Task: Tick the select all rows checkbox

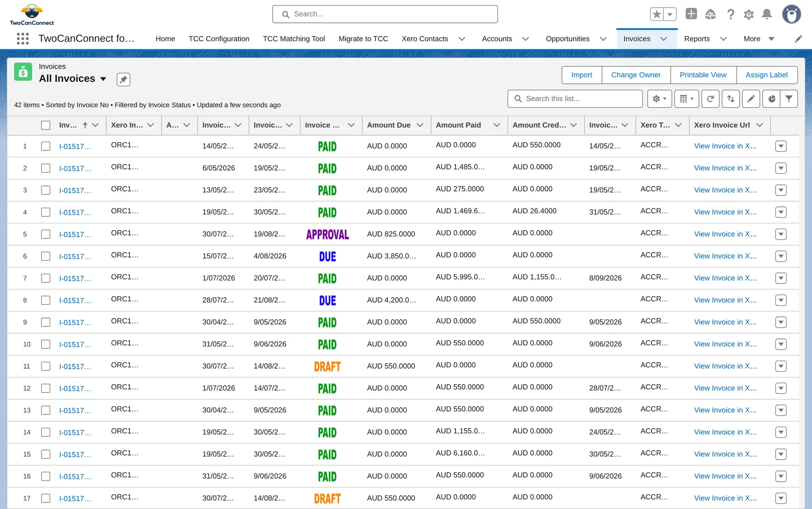Action: pos(46,125)
